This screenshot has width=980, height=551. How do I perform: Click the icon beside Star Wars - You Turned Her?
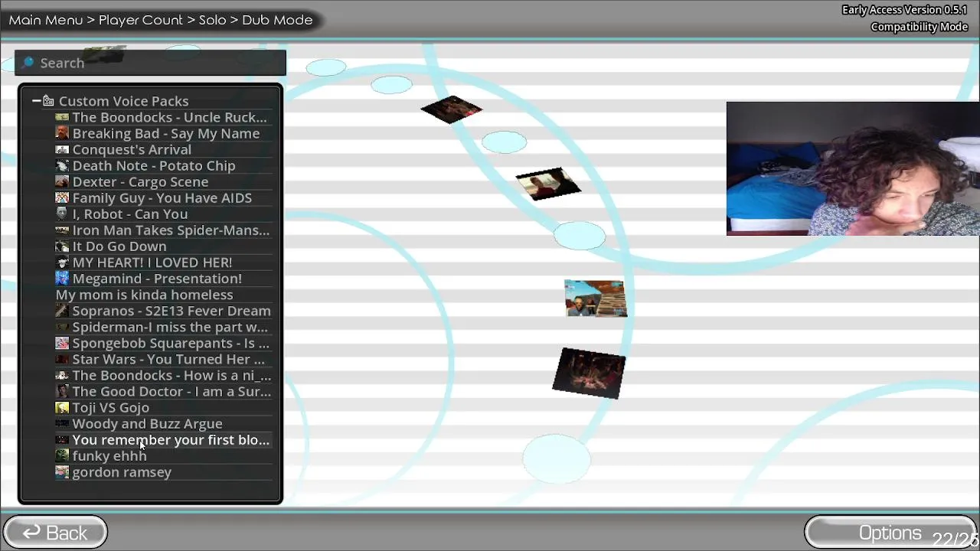(x=62, y=359)
